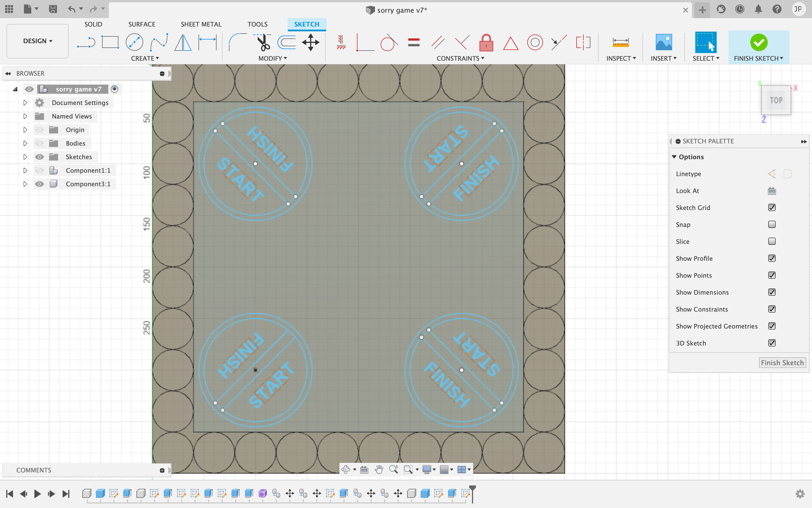
Task: Enable the Slice checkbox
Action: (772, 241)
